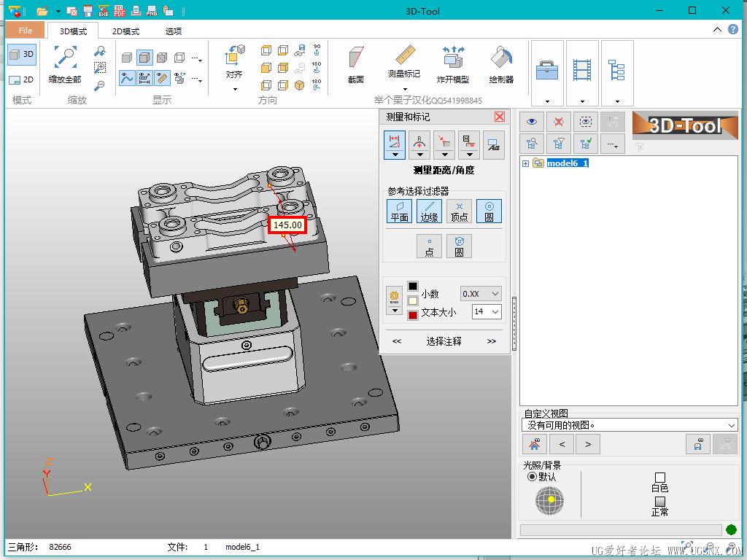Open 自定义视图 custom views dropdown
This screenshot has height=560, width=747.
[630, 425]
